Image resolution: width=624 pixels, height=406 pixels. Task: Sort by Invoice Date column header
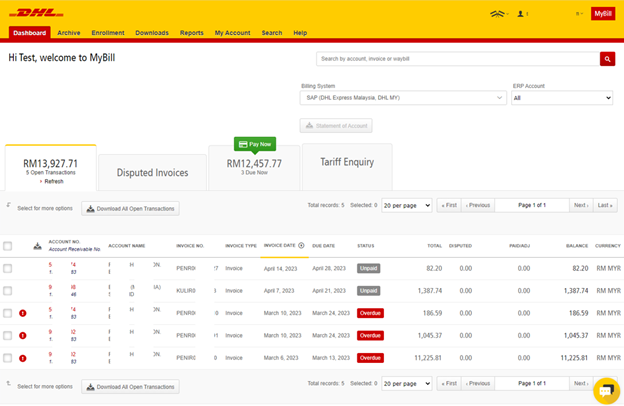point(279,246)
